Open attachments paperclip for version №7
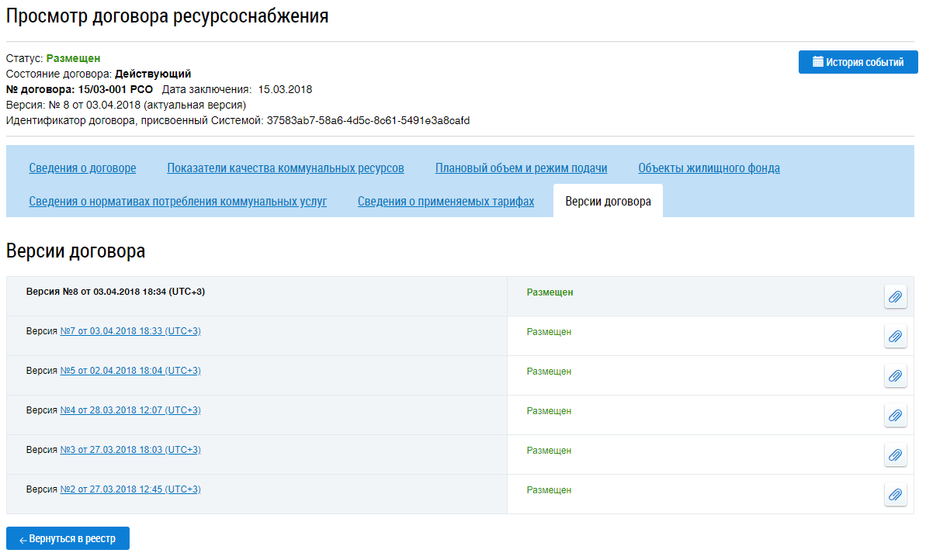 [895, 336]
